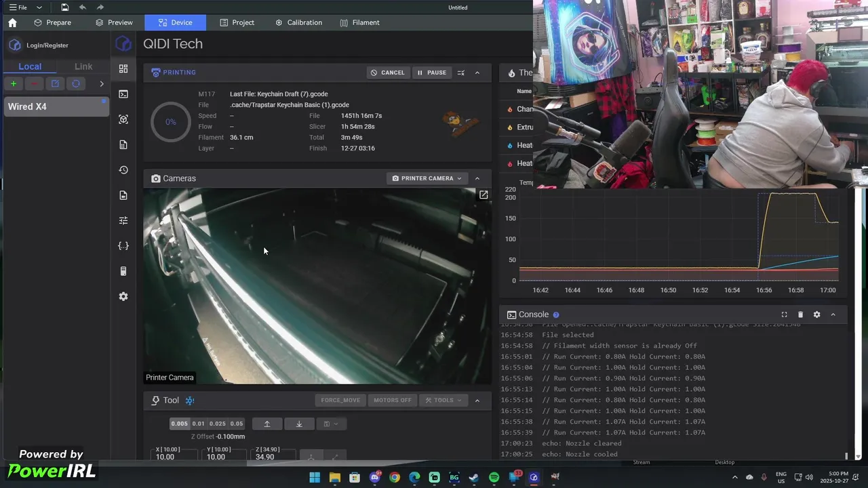Screen dimensions: 868x488
Task: Open Spotify from the taskbar
Action: pos(494,478)
